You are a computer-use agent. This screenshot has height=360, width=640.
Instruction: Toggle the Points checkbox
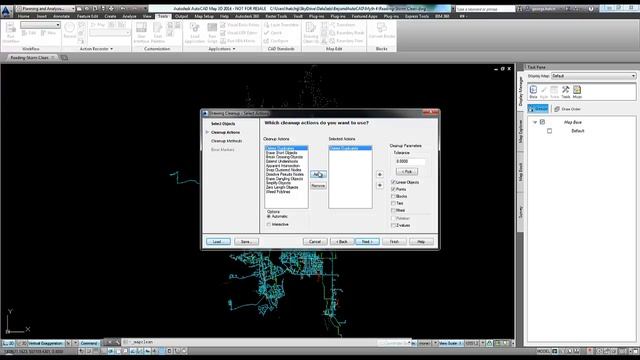393,189
